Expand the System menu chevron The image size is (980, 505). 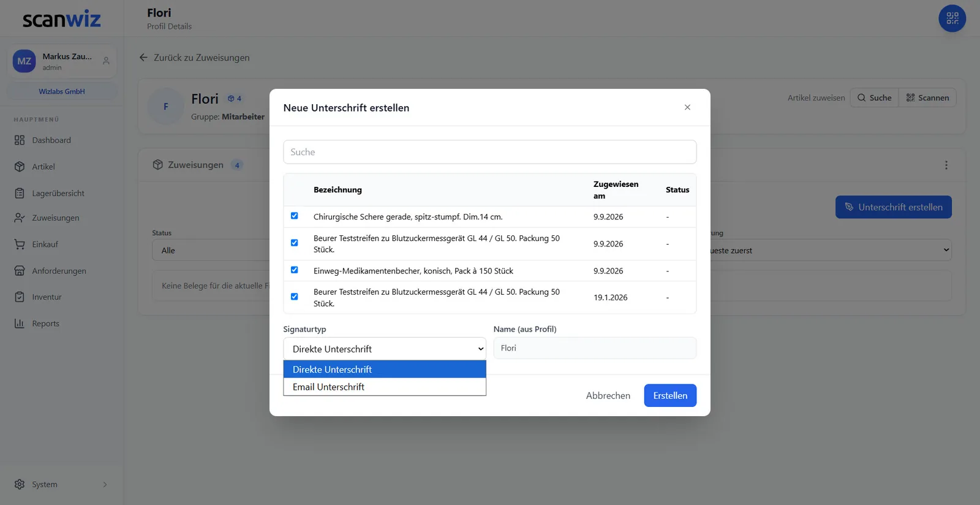point(105,484)
